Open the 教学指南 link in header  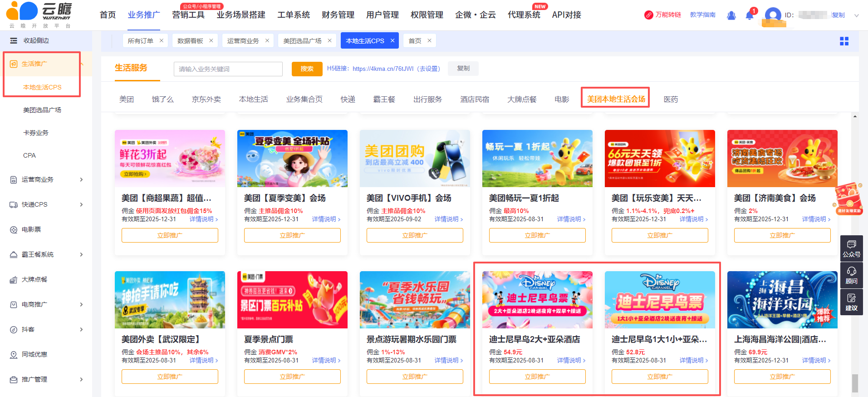703,15
